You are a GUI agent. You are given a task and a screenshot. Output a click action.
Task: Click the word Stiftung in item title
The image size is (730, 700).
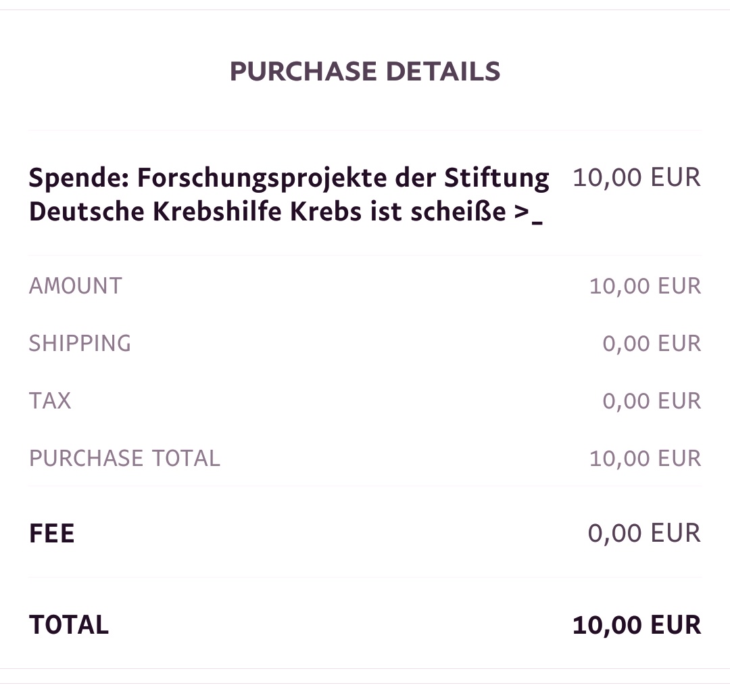tap(497, 178)
